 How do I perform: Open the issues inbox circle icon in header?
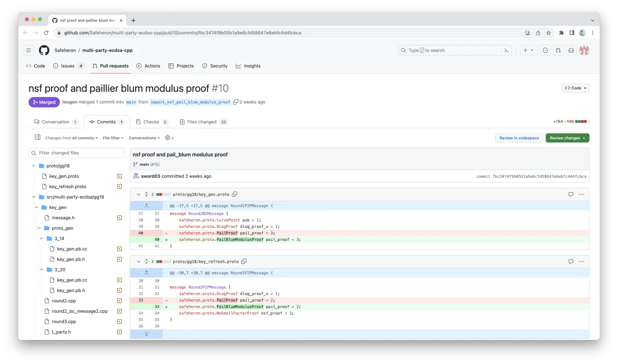(545, 50)
